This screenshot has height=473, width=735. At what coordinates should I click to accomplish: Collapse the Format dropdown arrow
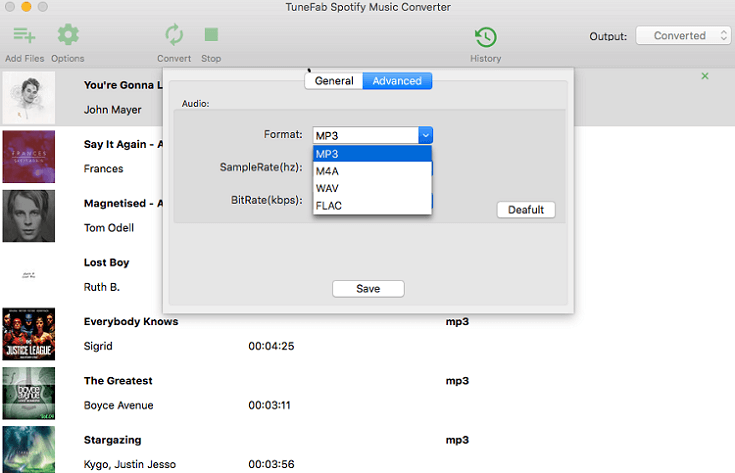425,135
